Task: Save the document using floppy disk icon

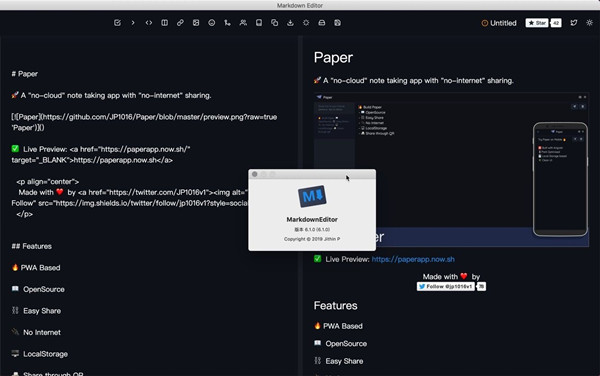Action: point(338,23)
